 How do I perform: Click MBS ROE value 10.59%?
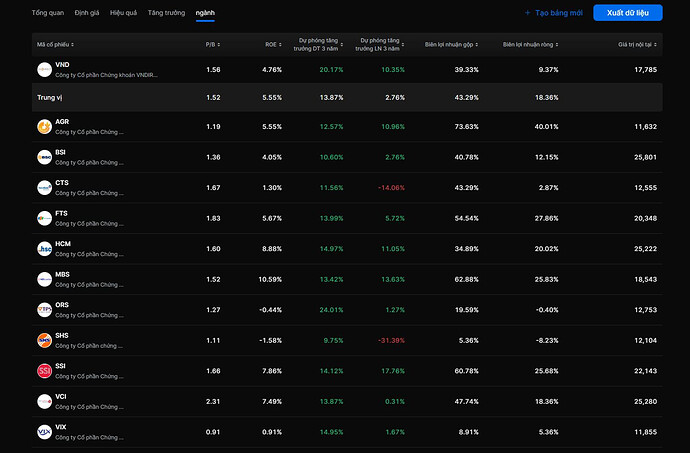point(270,279)
